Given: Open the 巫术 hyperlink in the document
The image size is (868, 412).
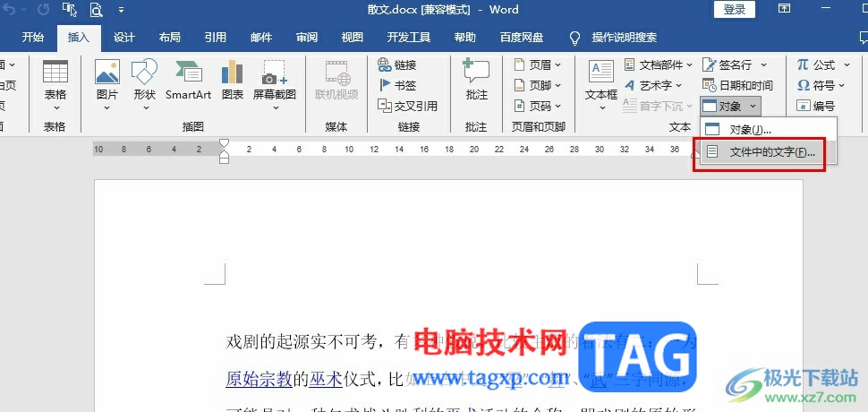Looking at the screenshot, I should (x=326, y=379).
